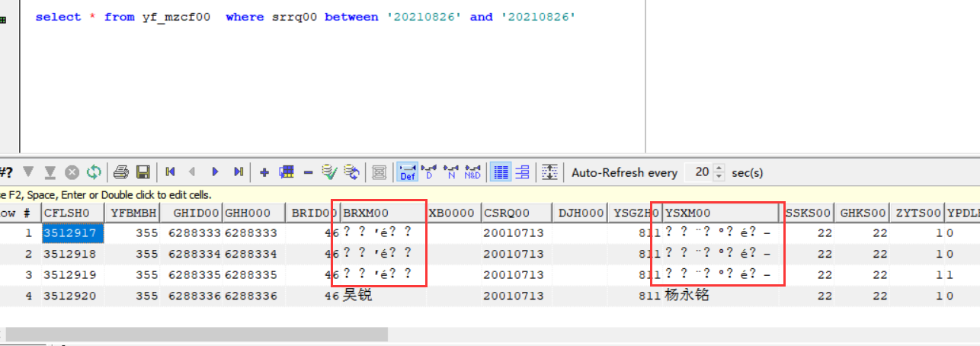
Task: Select the CSRQ00 cell in row 4
Action: (515, 295)
